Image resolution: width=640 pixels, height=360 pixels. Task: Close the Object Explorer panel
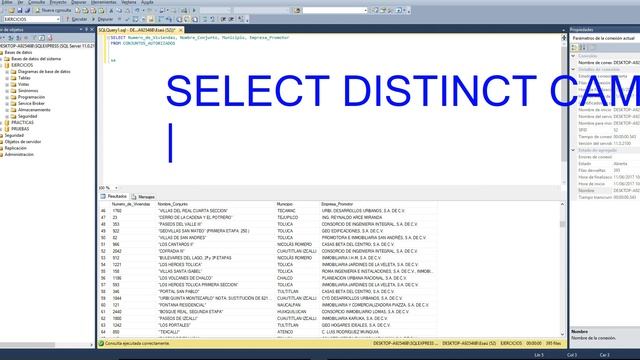click(92, 29)
